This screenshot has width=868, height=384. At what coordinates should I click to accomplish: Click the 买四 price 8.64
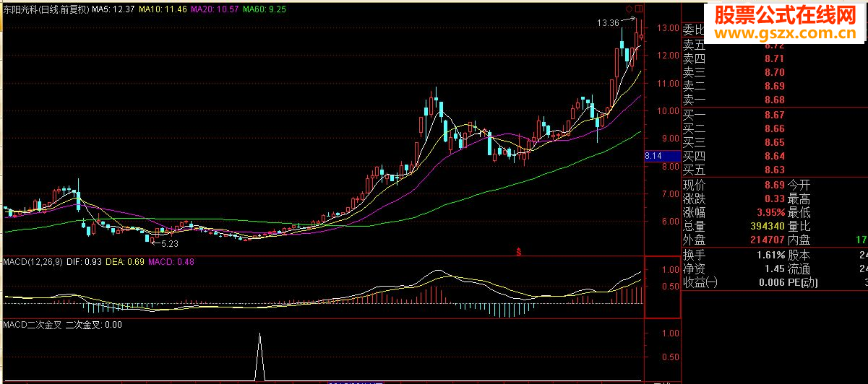774,156
